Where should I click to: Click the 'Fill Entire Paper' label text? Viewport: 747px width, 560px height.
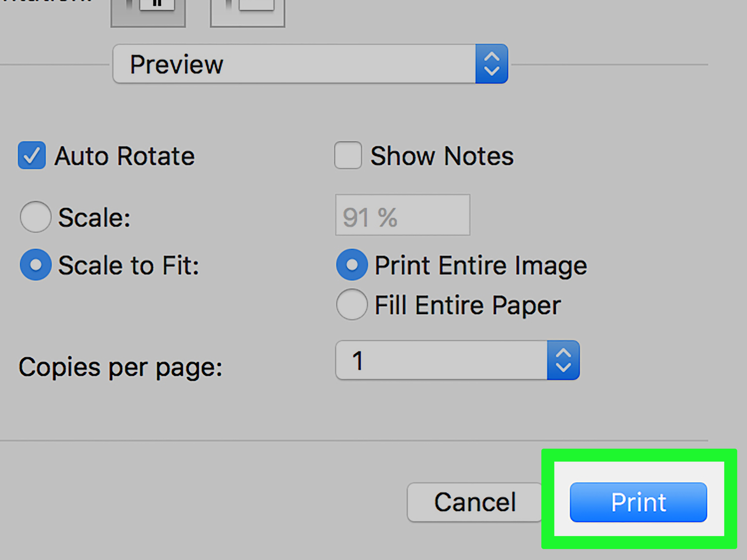[x=468, y=306]
